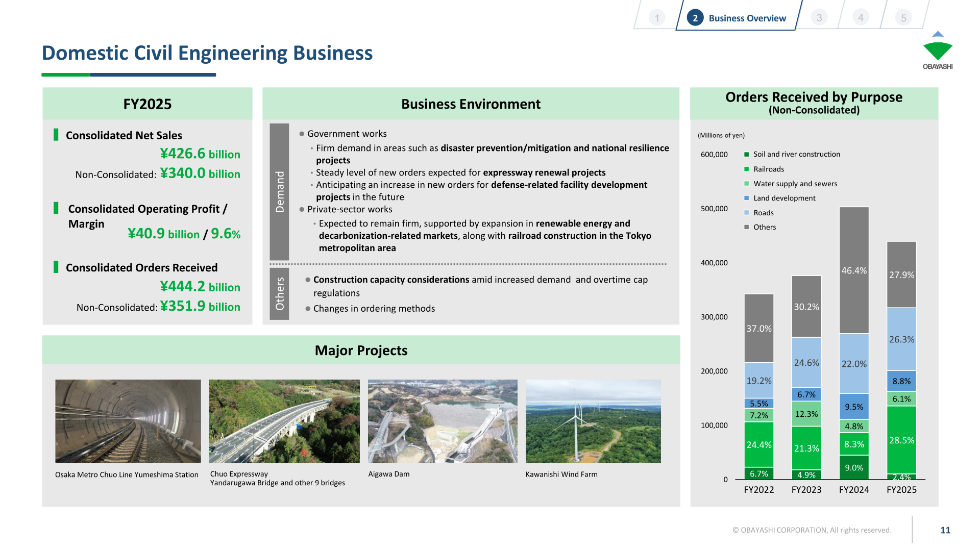Click the Orders Received by Purpose header

[814, 104]
